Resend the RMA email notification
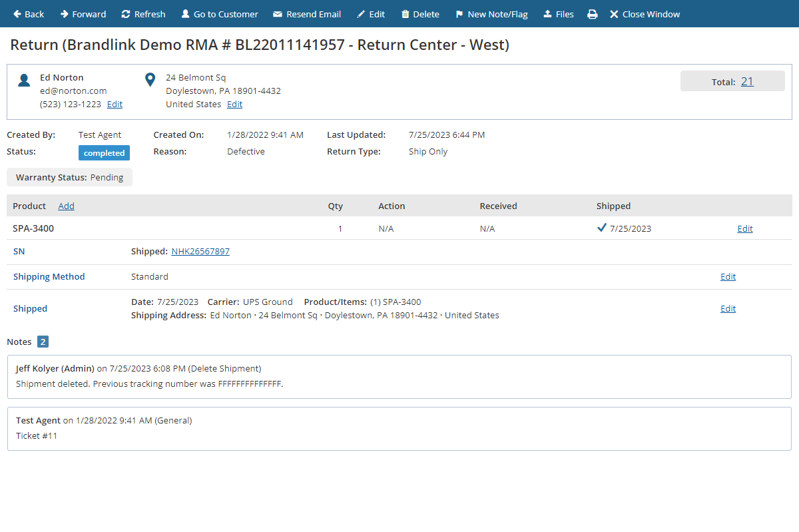This screenshot has height=532, width=799. [x=306, y=13]
